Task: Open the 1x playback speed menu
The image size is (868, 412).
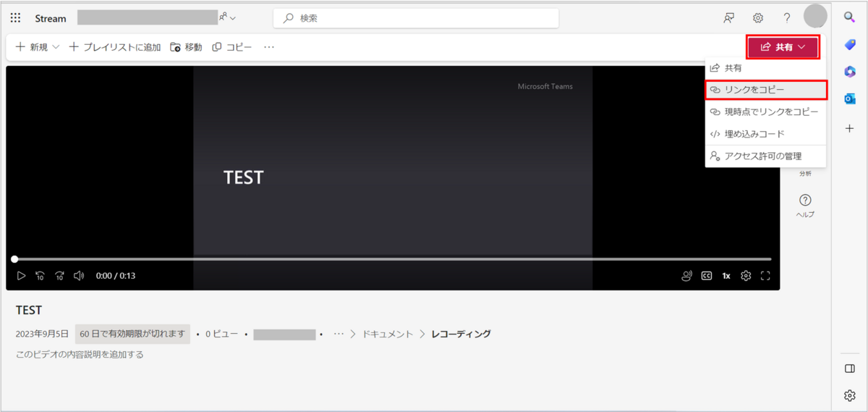Action: pyautogui.click(x=726, y=276)
